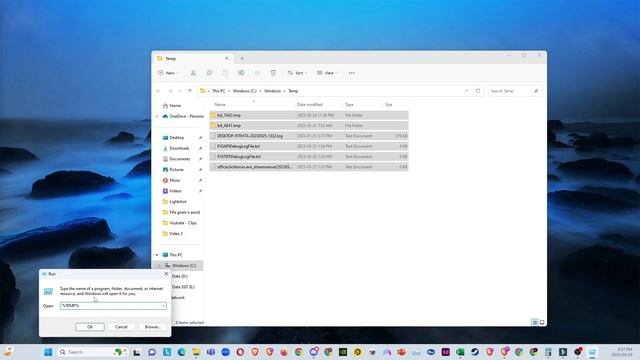Click Browse... in the Run dialog
The image size is (640, 360).
[152, 327]
